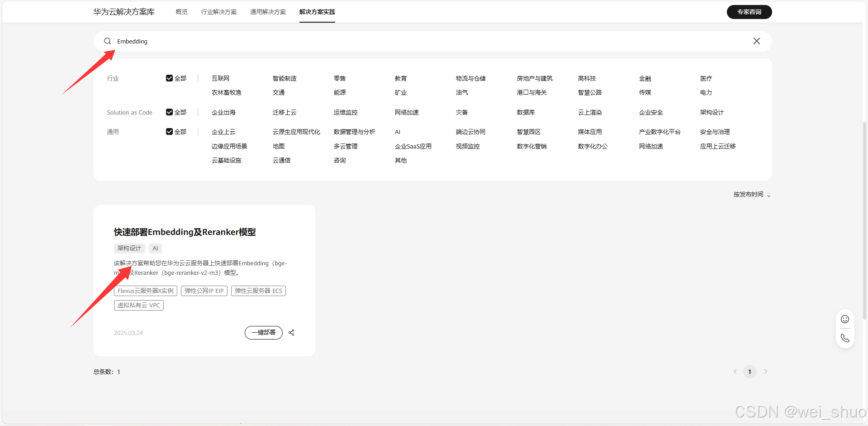Uncheck 全部 in the 行业 filter row
The width and height of the screenshot is (868, 426).
coord(169,78)
